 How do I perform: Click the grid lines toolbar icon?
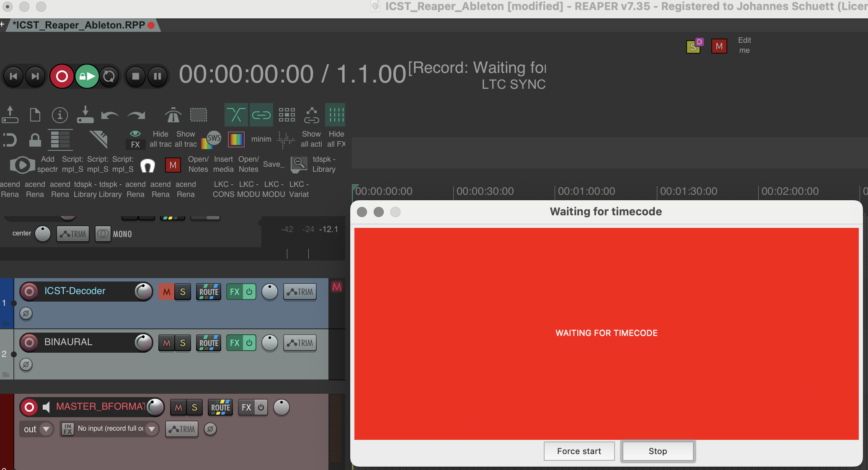pos(335,115)
